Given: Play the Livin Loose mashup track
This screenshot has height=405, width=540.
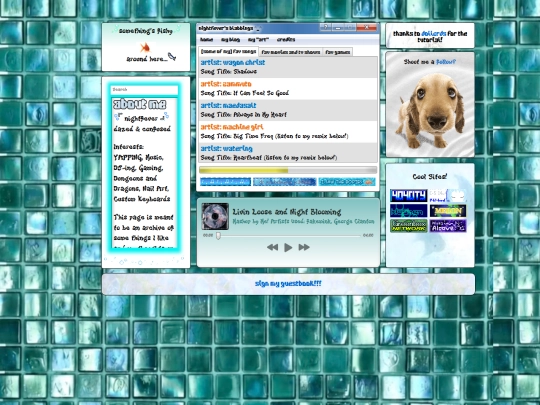Looking at the screenshot, I should 288,247.
